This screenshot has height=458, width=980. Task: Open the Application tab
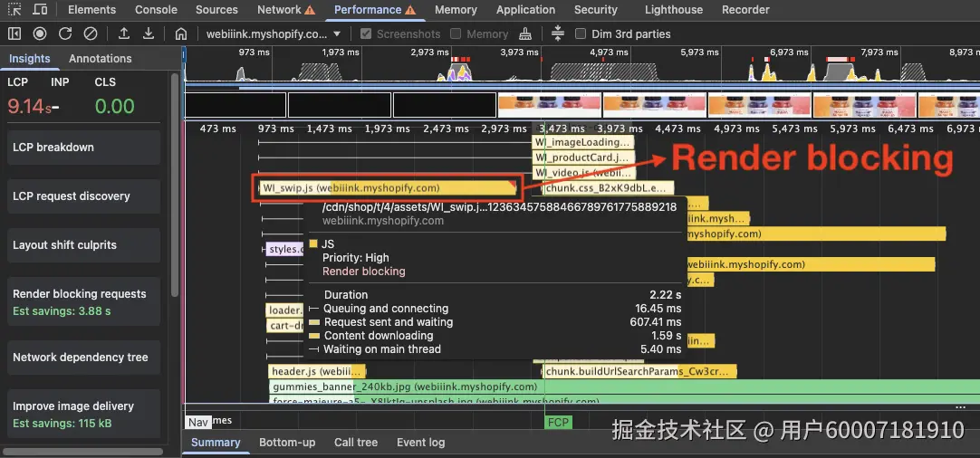pyautogui.click(x=525, y=9)
